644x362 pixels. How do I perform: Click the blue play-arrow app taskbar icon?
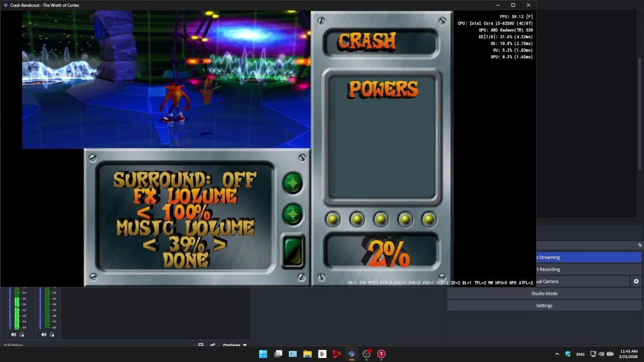click(322, 354)
